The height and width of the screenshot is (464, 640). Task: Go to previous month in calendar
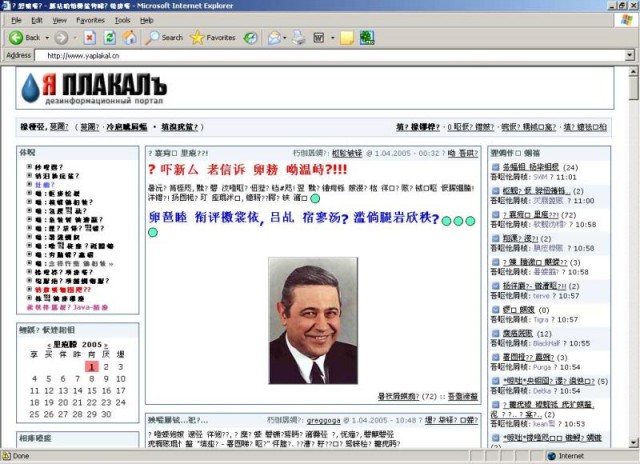pyautogui.click(x=49, y=345)
